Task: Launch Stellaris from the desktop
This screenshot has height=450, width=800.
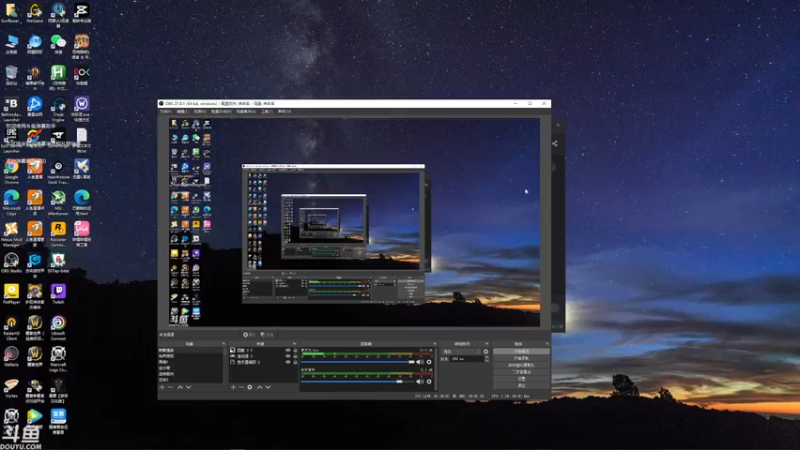Action: [x=11, y=357]
